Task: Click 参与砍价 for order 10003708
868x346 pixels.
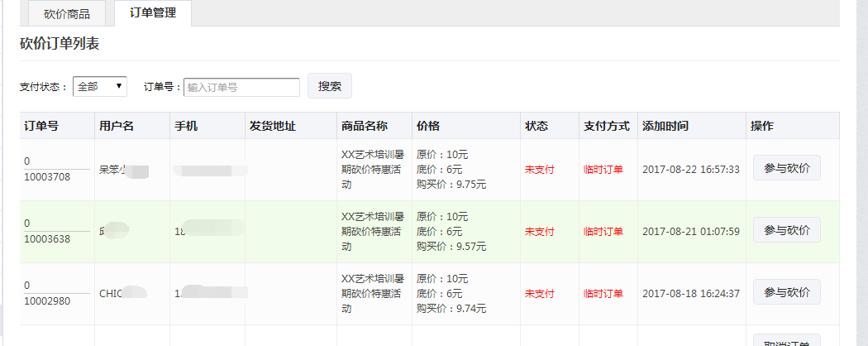Action: (787, 168)
